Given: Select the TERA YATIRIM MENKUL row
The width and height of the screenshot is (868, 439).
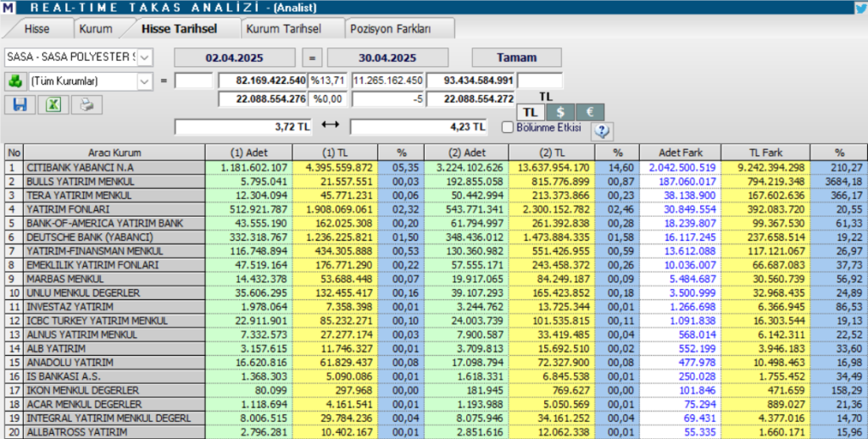Looking at the screenshot, I should tap(436, 196).
